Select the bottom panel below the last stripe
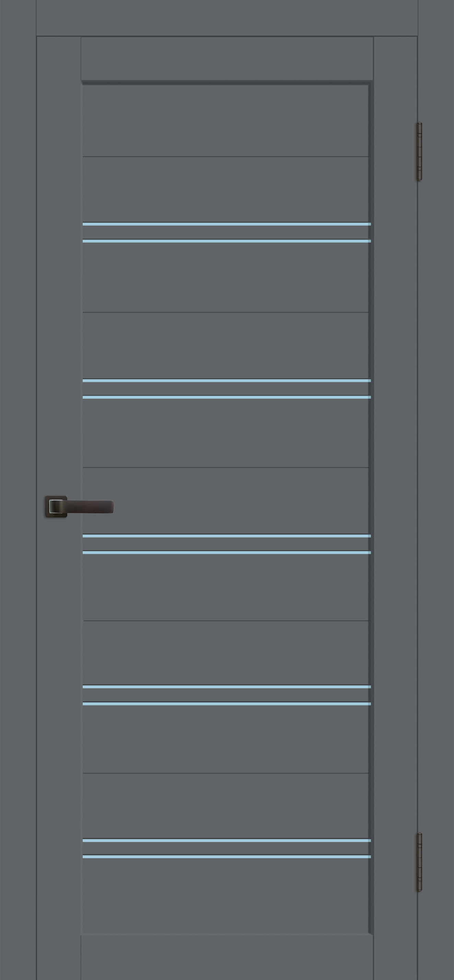The width and height of the screenshot is (454, 980). pos(225,896)
